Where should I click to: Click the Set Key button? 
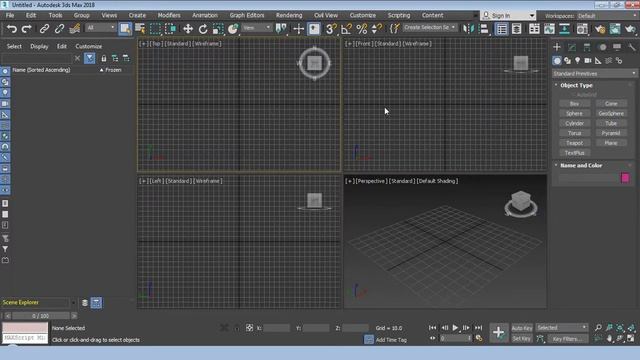tap(522, 338)
